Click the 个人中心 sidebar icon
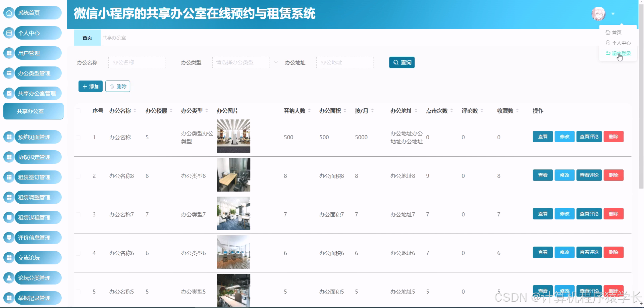The height and width of the screenshot is (308, 644). coord(9,33)
